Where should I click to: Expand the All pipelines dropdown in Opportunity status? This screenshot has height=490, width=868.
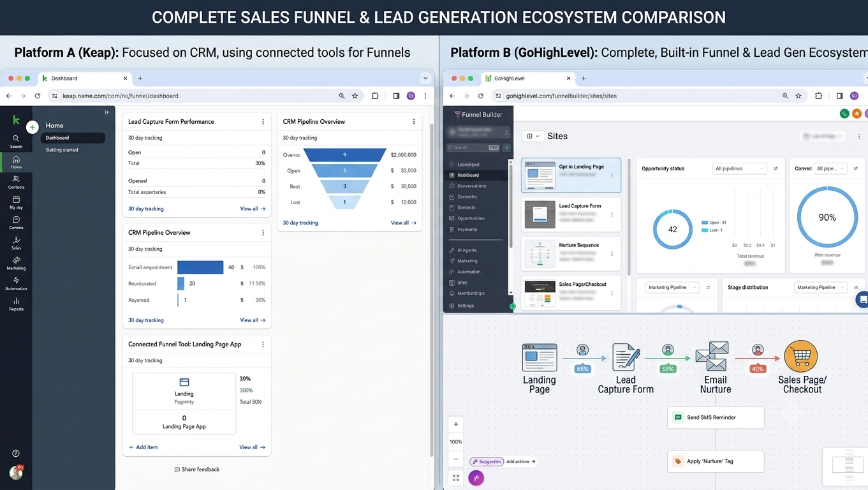click(x=739, y=168)
